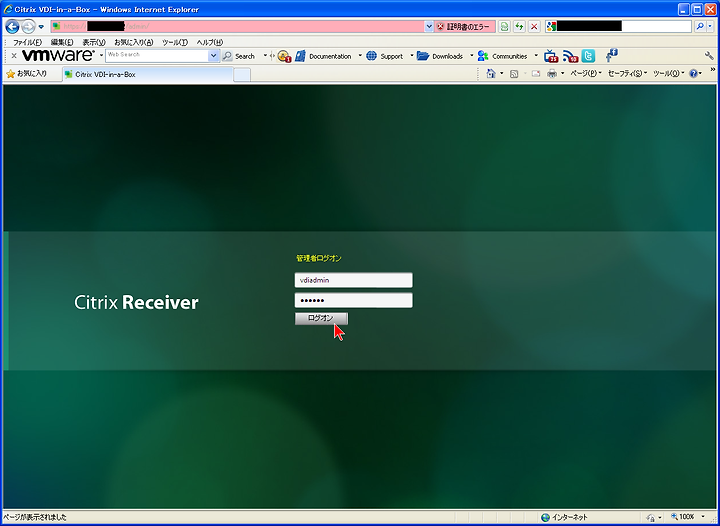This screenshot has width=720, height=526.
Task: Click the magnifier search button at top right
Action: point(699,27)
